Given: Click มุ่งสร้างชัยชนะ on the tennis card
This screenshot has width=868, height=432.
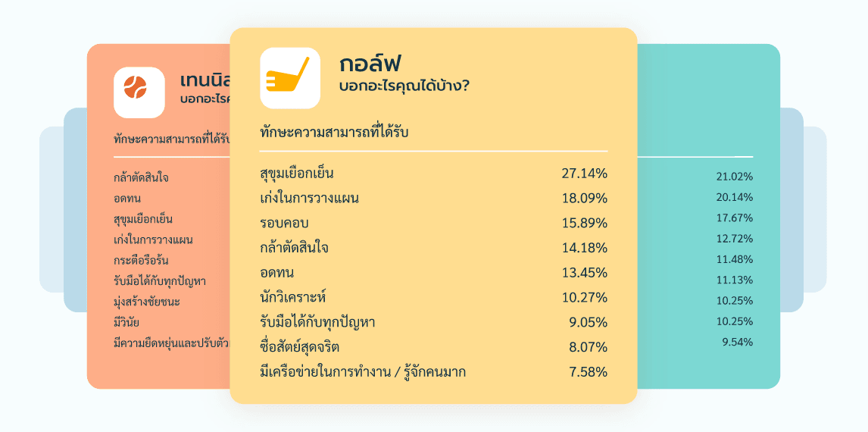Looking at the screenshot, I should pyautogui.click(x=145, y=302).
